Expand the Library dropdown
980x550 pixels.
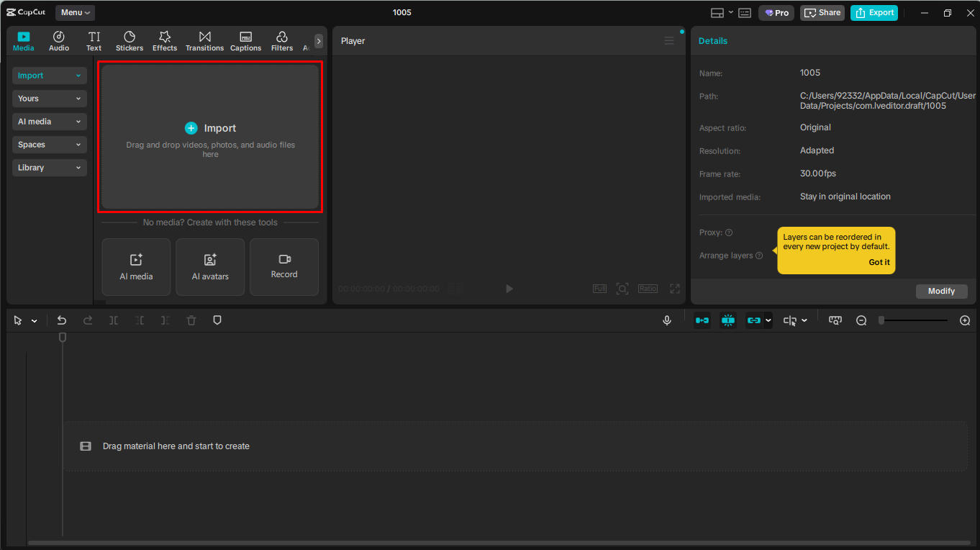(x=49, y=167)
